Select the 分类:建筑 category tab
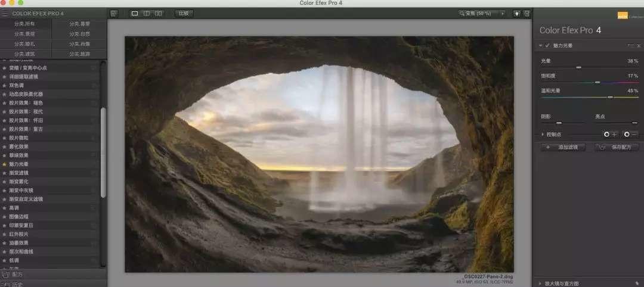Screen dimensions: 644x287 click(x=26, y=54)
